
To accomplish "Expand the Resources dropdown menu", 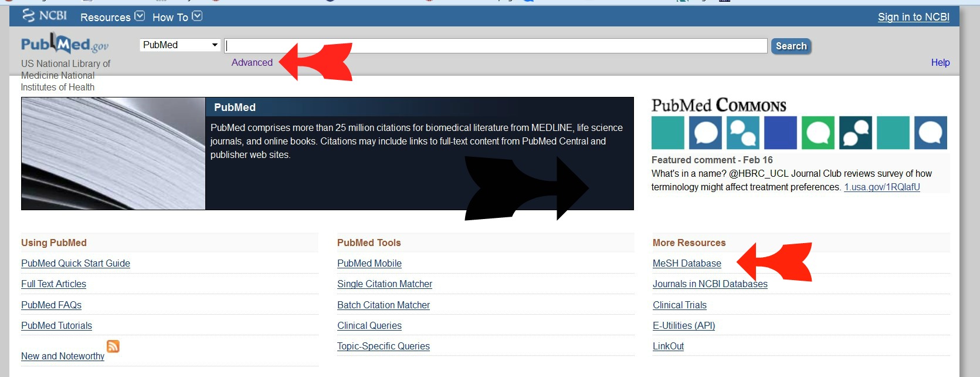I will pyautogui.click(x=112, y=17).
